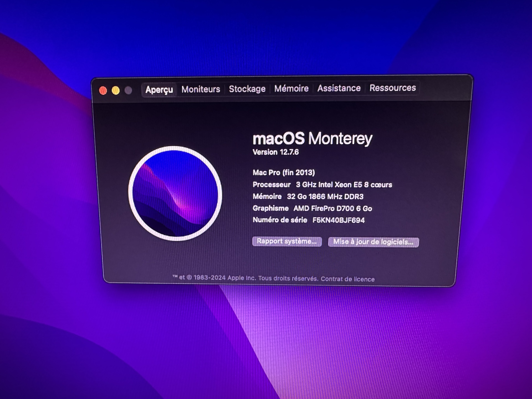
Task: Click the macOS Monterey title
Action: tap(312, 139)
